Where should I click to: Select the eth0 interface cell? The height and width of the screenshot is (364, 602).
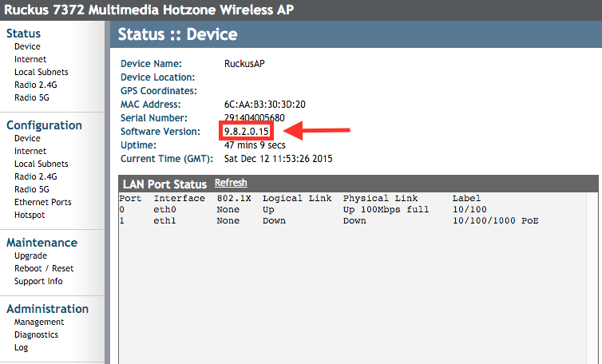pyautogui.click(x=164, y=210)
